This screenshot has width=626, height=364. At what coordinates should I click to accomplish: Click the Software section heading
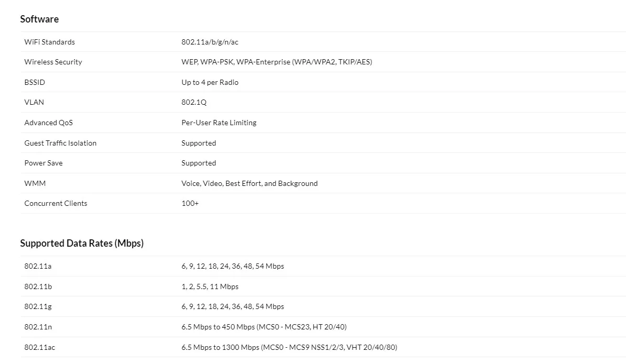(x=39, y=19)
